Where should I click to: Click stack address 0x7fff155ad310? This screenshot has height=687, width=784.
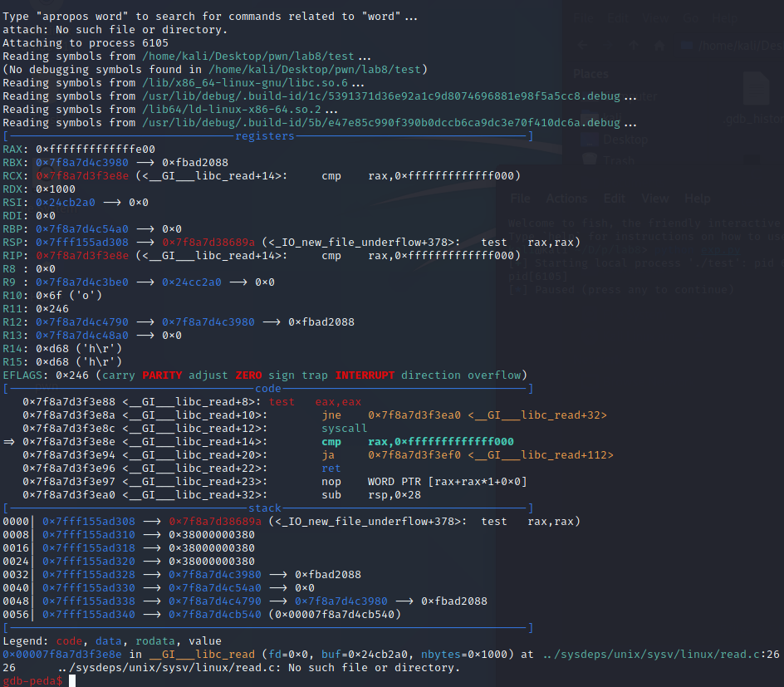(x=89, y=534)
